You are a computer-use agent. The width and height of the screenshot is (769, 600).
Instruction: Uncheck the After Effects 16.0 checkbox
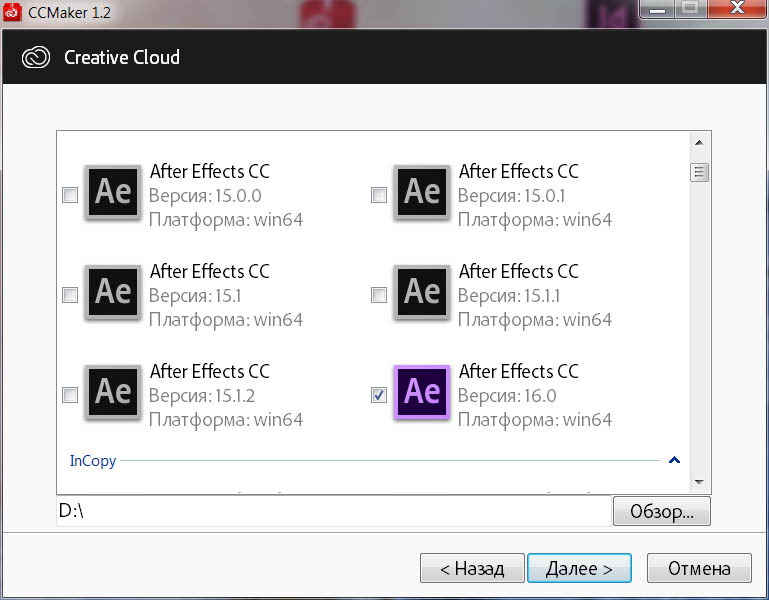(379, 395)
